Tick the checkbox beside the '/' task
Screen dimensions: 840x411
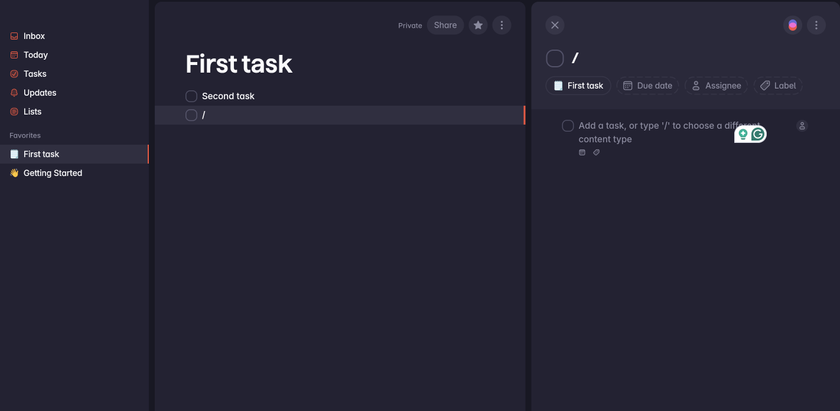pyautogui.click(x=191, y=115)
